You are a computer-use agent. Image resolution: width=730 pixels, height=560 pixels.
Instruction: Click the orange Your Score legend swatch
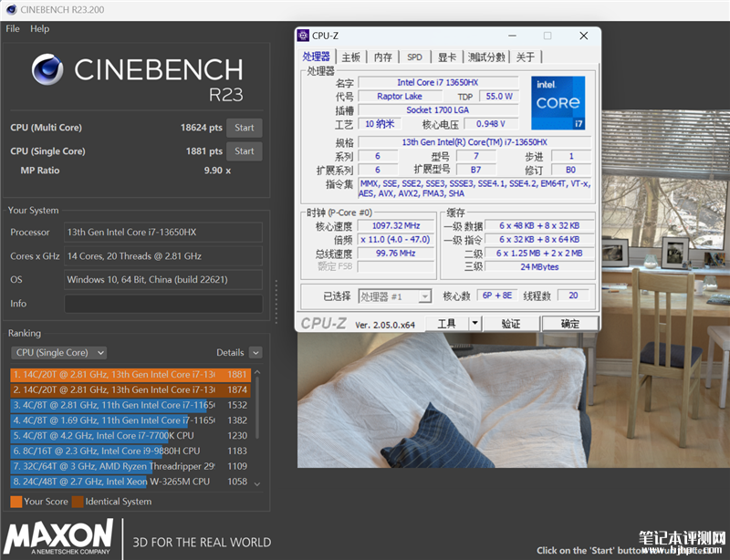coord(16,502)
